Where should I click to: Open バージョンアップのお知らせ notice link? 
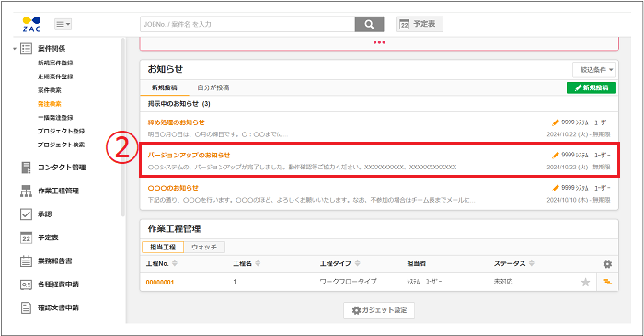tap(189, 156)
